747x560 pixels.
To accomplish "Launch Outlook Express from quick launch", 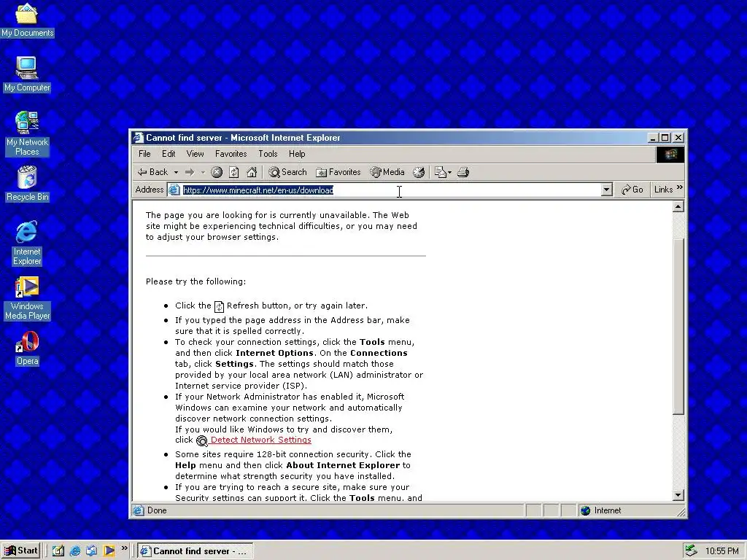I will [91, 551].
